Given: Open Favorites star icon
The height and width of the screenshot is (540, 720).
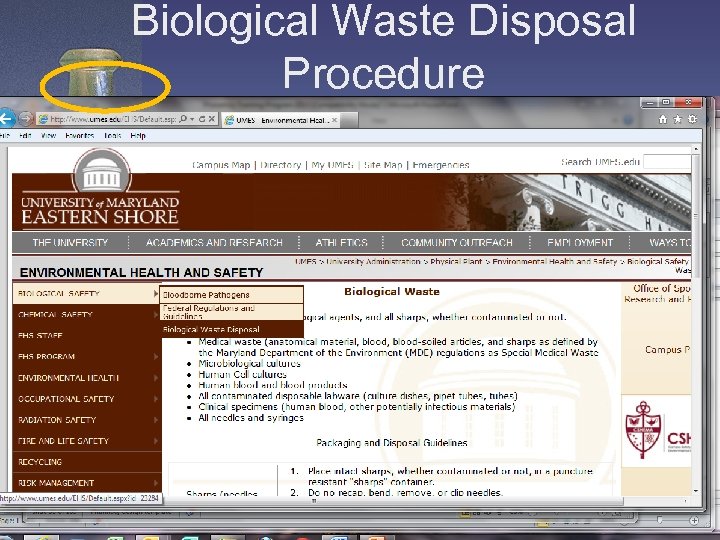Looking at the screenshot, I should tap(677, 119).
